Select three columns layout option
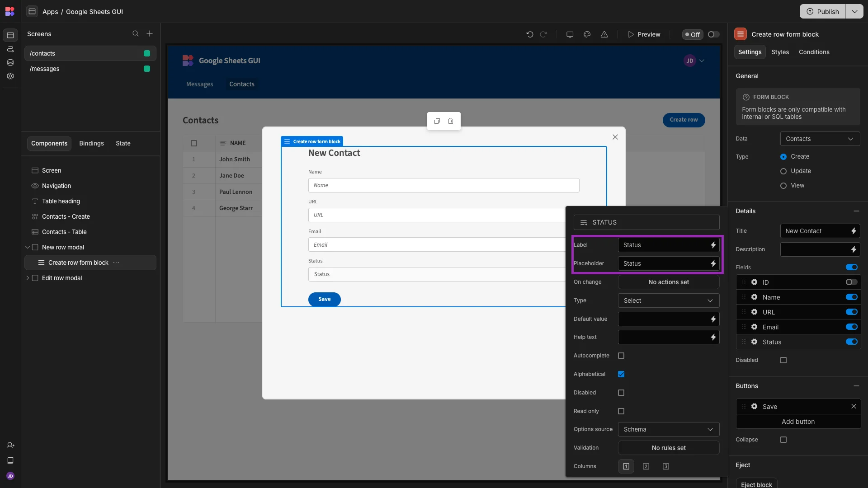Viewport: 868px width, 488px height. [x=666, y=466]
